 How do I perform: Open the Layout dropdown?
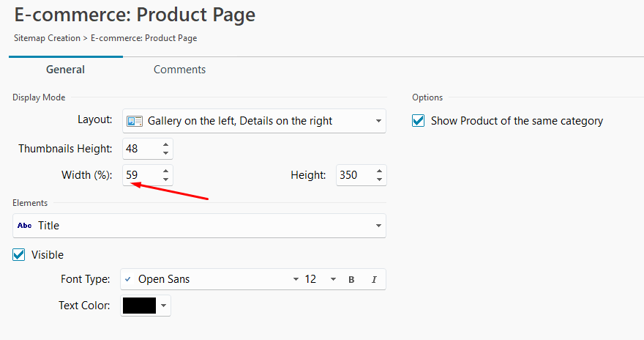tap(378, 121)
